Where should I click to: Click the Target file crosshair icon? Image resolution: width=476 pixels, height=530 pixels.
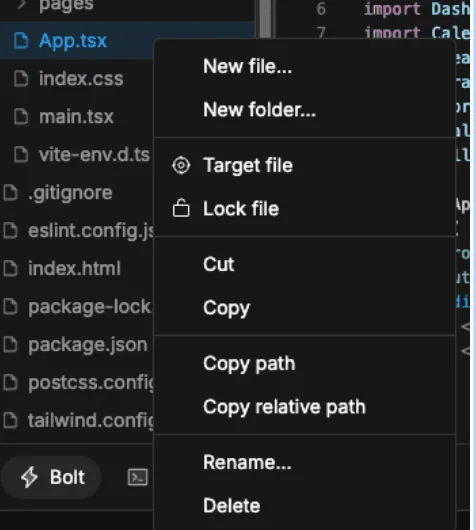click(x=181, y=165)
